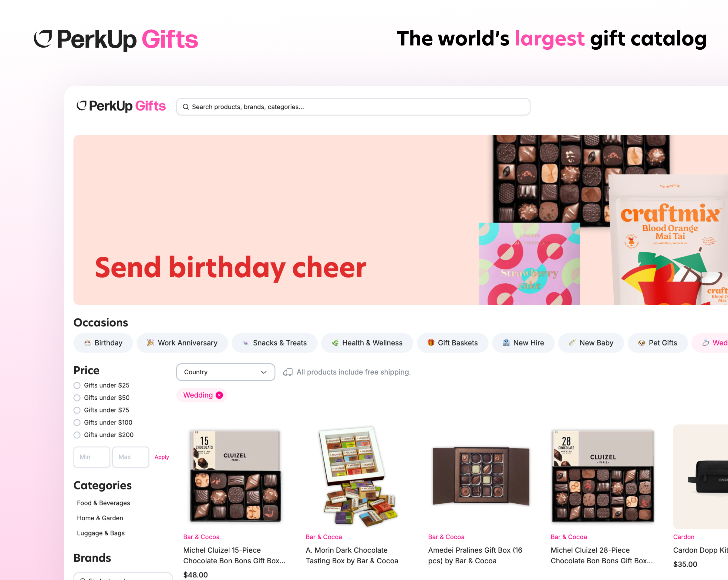Screen dimensions: 728x580
Task: Focus the Min price input field
Action: tap(92, 457)
